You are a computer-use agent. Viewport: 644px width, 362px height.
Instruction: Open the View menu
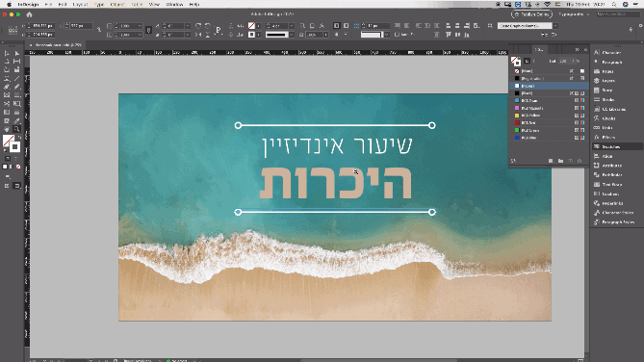click(154, 4)
